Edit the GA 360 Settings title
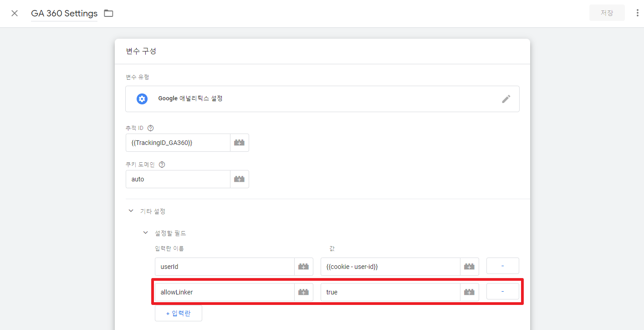This screenshot has height=330, width=644. click(x=64, y=13)
